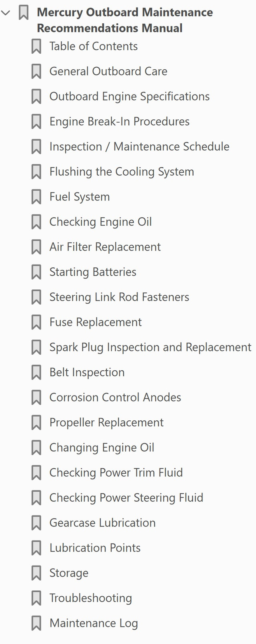The height and width of the screenshot is (644, 256).
Task: Open the Table of Contents bookmark
Action: click(x=94, y=46)
